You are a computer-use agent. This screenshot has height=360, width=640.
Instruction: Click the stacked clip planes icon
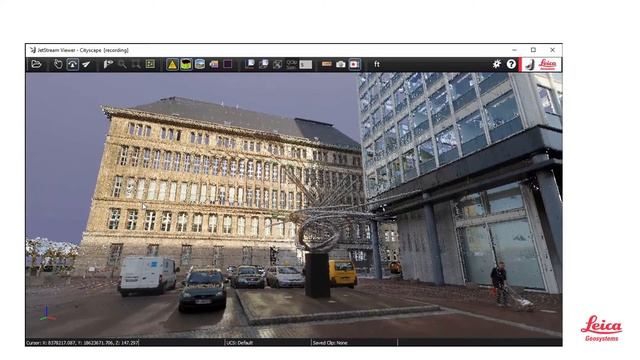(264, 64)
